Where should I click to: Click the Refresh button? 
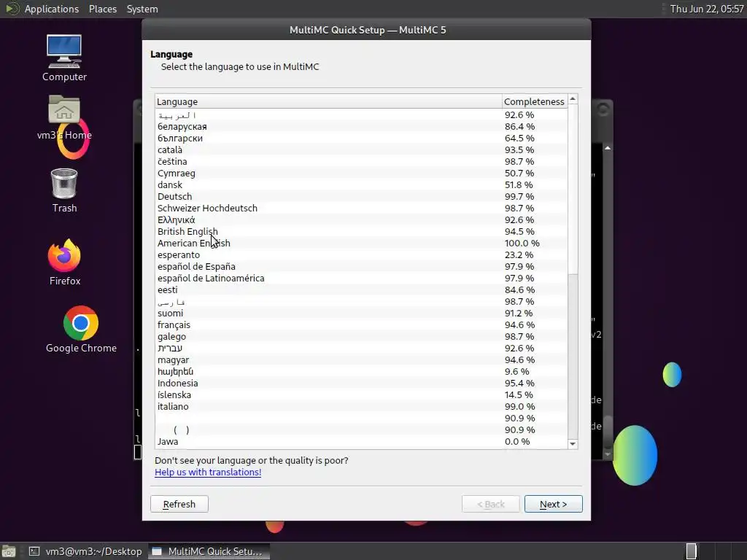(x=179, y=504)
